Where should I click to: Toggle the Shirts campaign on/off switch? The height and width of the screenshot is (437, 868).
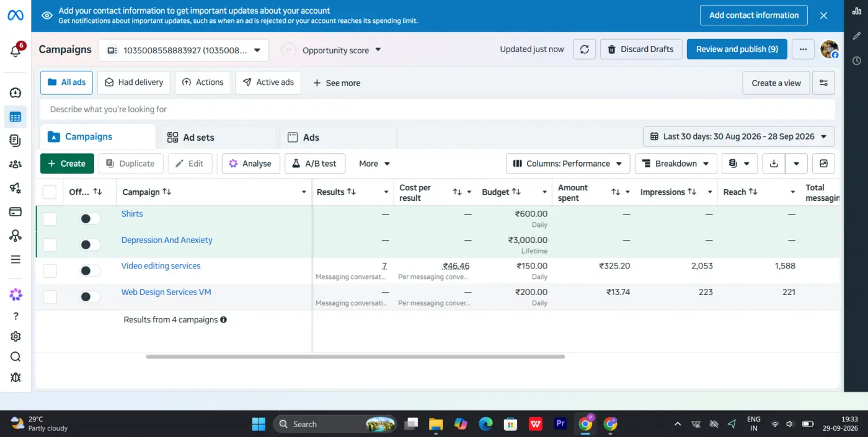click(x=90, y=219)
